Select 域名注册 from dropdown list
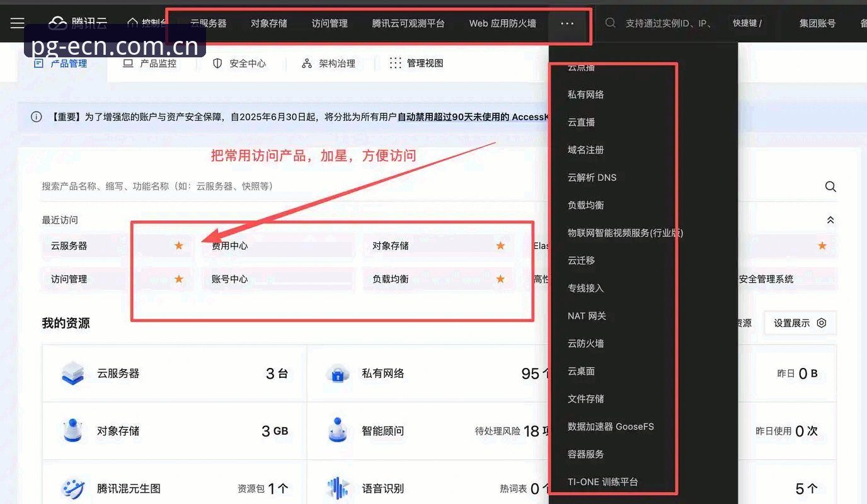867x504 pixels. [x=586, y=150]
